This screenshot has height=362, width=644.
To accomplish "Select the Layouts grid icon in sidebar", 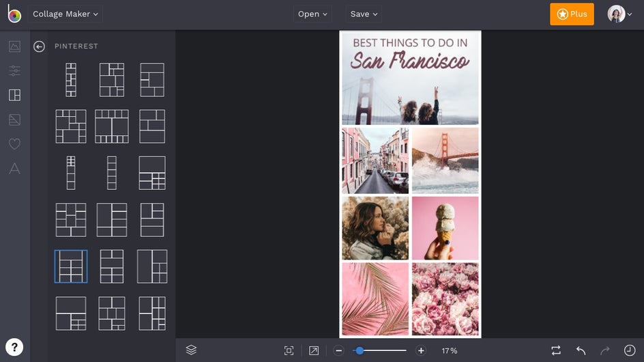I will (14, 95).
